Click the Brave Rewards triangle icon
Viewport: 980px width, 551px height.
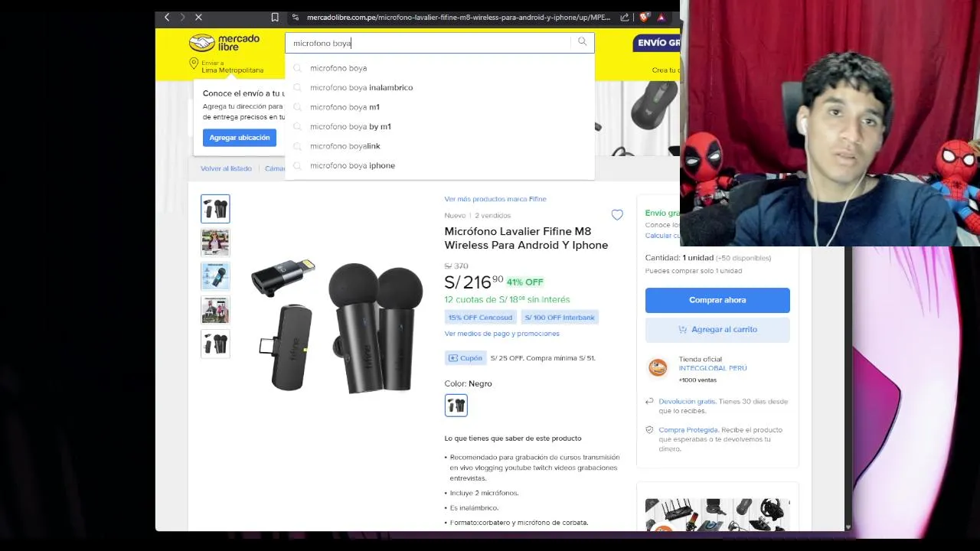click(661, 17)
